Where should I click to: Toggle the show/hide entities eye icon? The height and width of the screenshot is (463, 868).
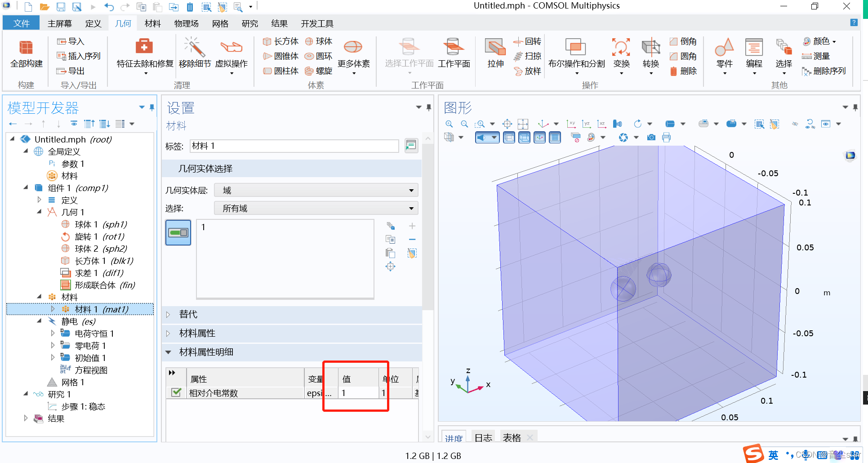[795, 124]
